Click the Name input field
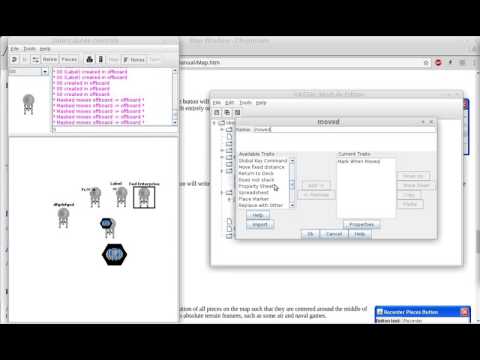 (344, 129)
